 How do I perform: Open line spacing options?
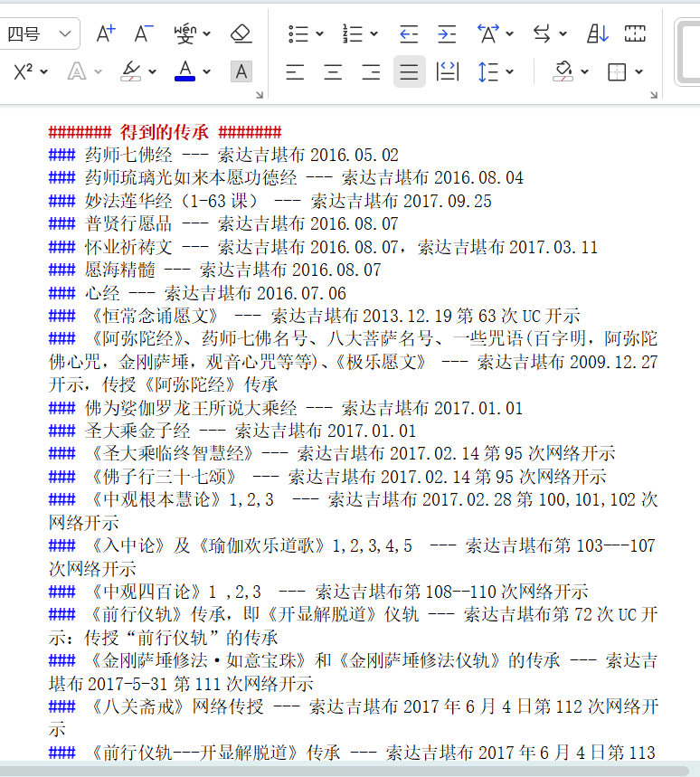pyautogui.click(x=488, y=71)
